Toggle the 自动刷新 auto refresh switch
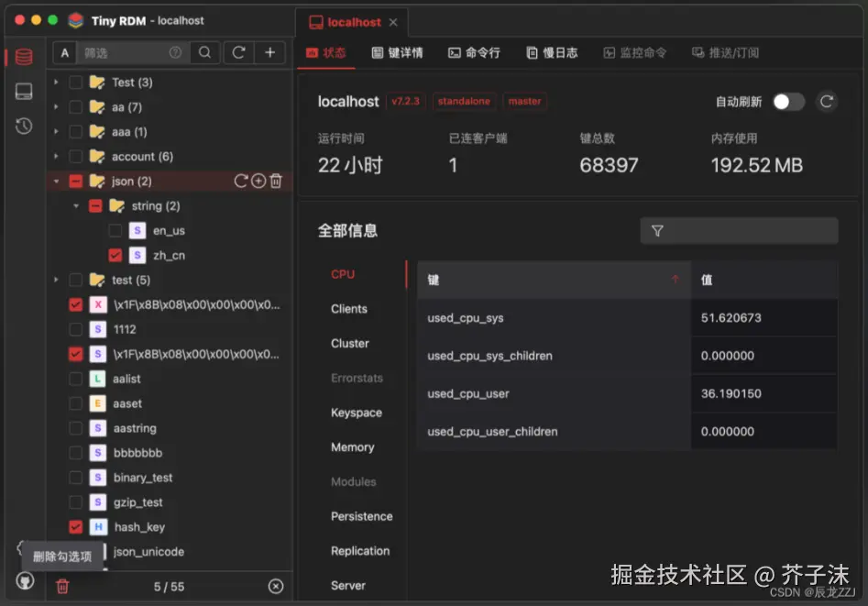The image size is (868, 606). (x=788, y=102)
